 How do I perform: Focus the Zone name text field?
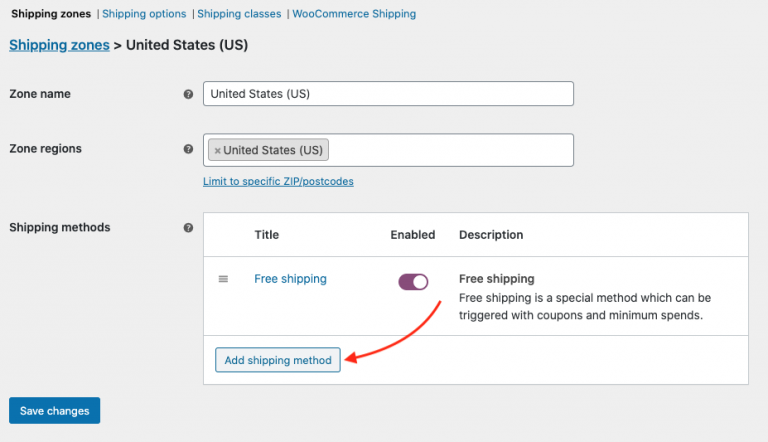[388, 94]
